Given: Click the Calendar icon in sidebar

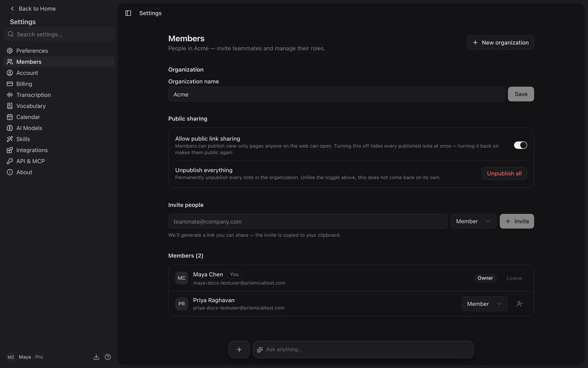Looking at the screenshot, I should pos(10,117).
